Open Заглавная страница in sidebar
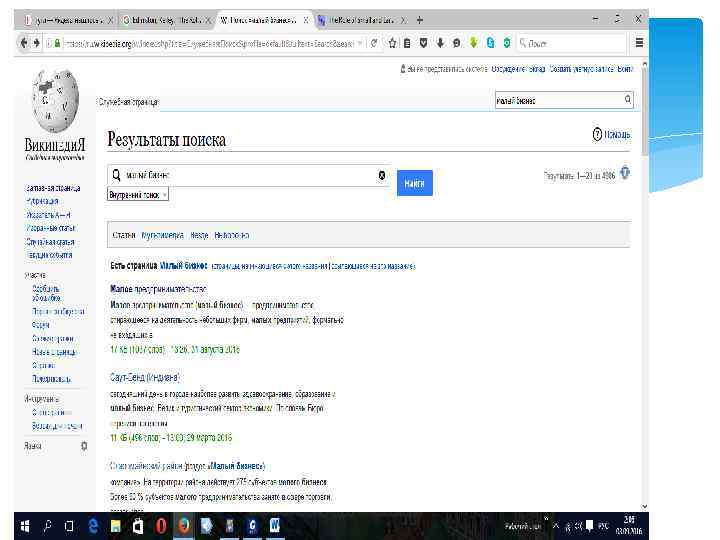 point(53,188)
